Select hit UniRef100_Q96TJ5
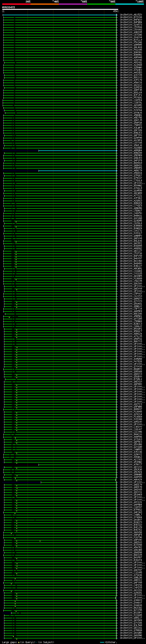This screenshot has width=146, height=644. tap(131, 120)
